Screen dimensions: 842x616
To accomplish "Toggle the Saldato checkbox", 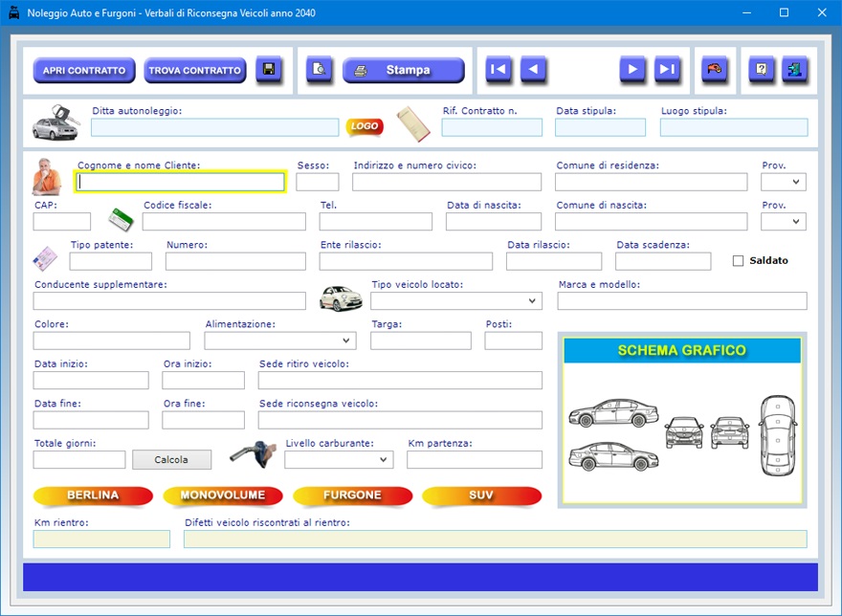I will [738, 260].
